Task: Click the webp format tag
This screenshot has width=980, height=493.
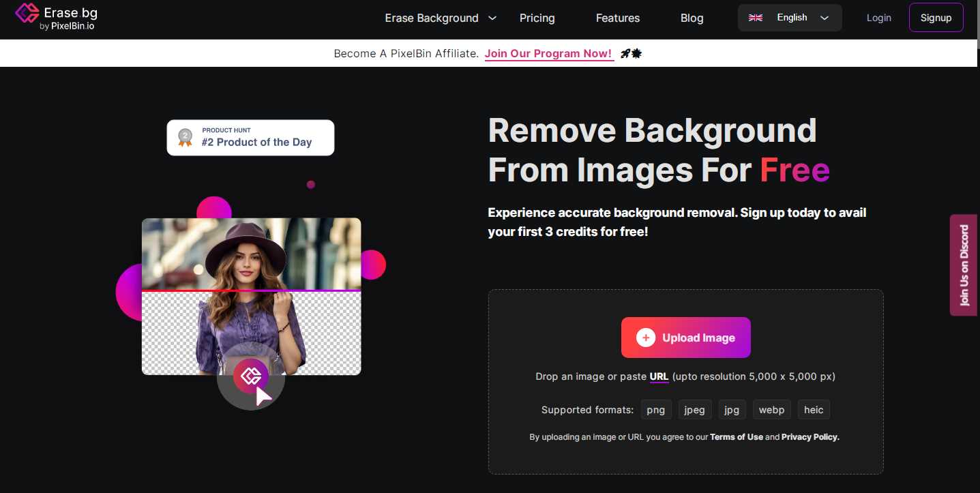Action: tap(771, 410)
